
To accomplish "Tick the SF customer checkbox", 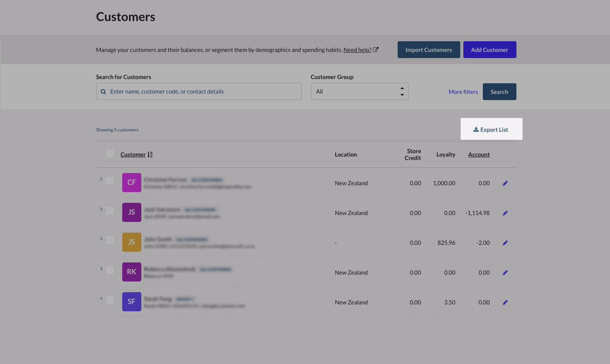I will 110,300.
